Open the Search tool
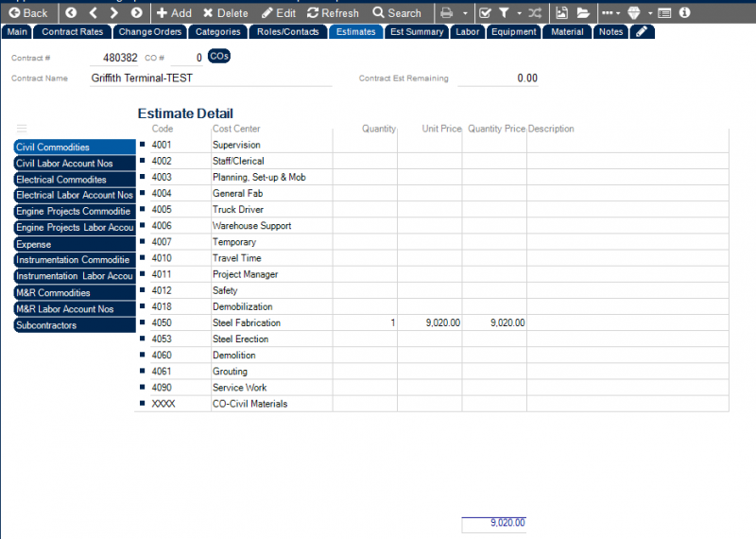 397,13
